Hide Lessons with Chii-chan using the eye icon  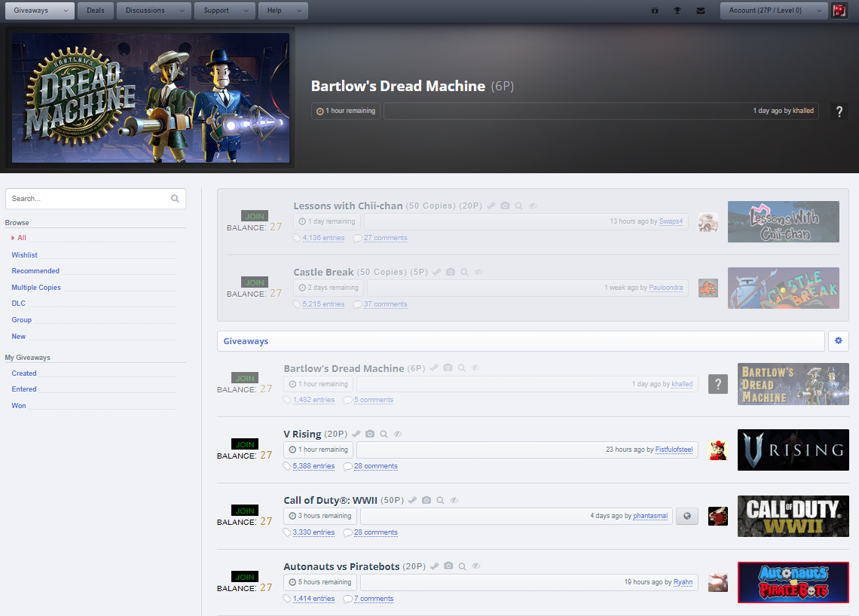click(x=533, y=206)
